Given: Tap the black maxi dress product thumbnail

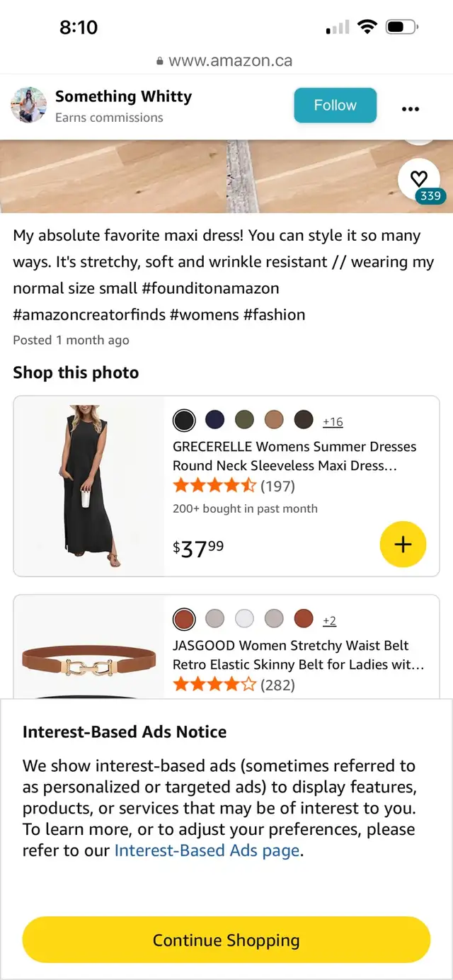Looking at the screenshot, I should pyautogui.click(x=89, y=486).
